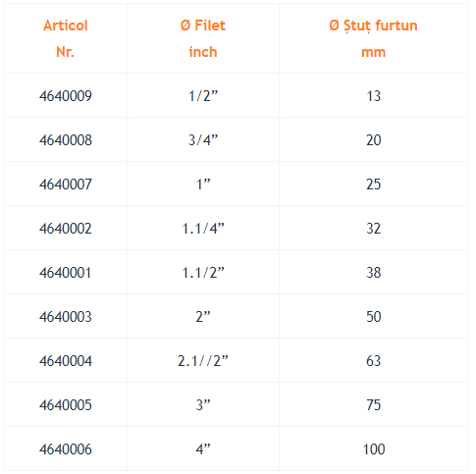Viewport: 476px width, 474px height.
Task: Select article number 4640009
Action: [66, 96]
